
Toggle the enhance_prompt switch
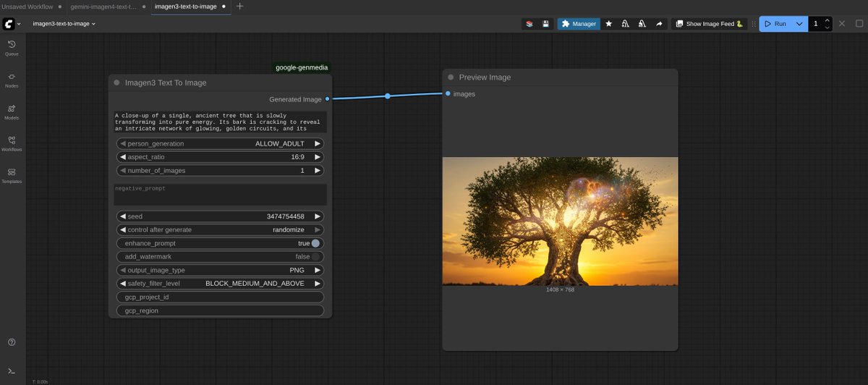coord(315,243)
